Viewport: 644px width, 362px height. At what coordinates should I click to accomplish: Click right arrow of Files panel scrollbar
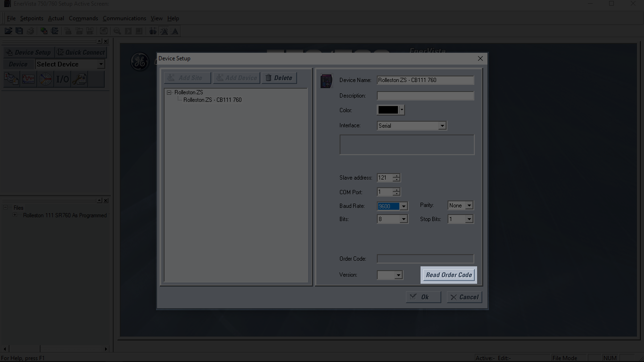106,349
